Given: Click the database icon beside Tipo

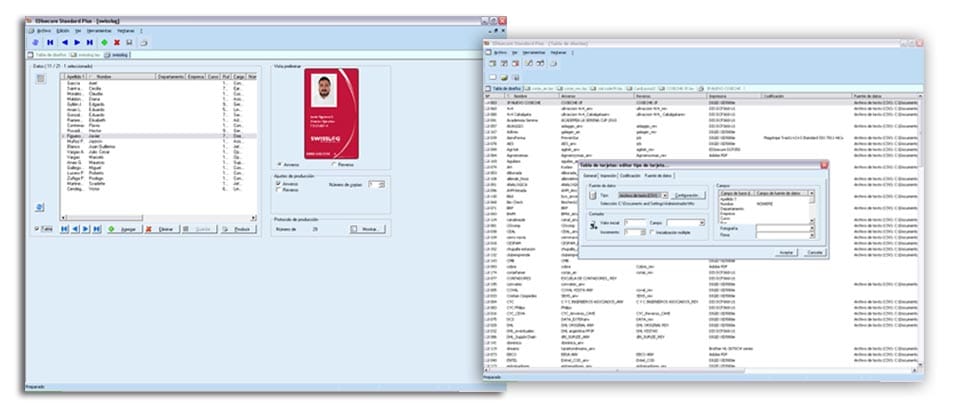Looking at the screenshot, I should 593,195.
